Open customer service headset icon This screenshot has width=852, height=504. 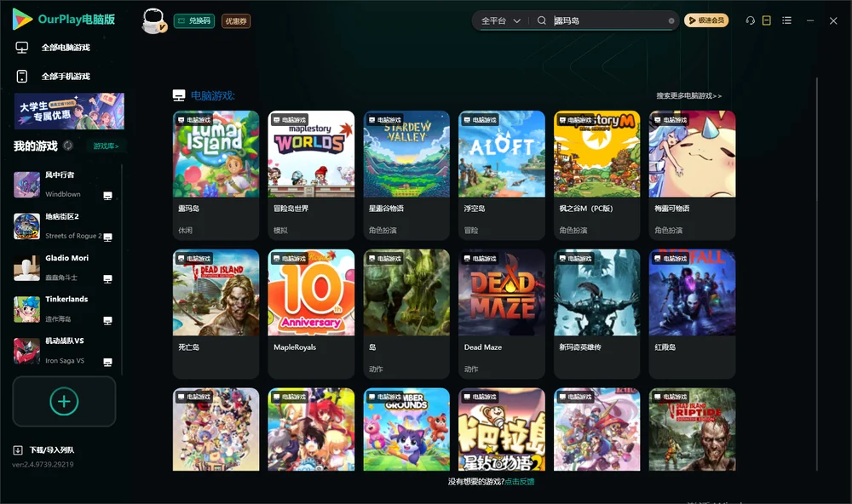point(751,20)
